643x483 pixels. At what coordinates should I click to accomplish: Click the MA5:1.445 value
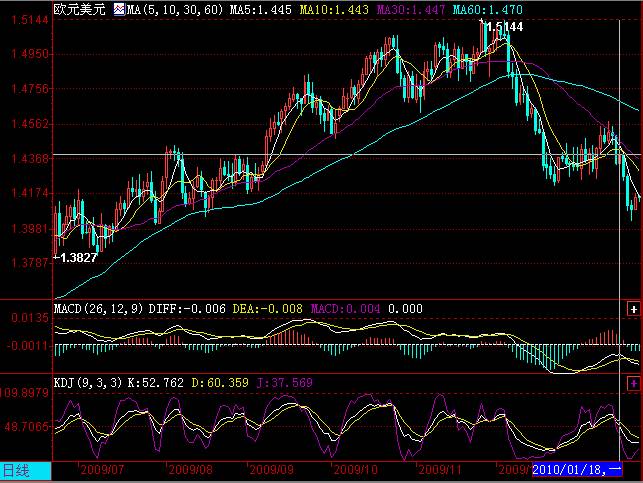260,10
